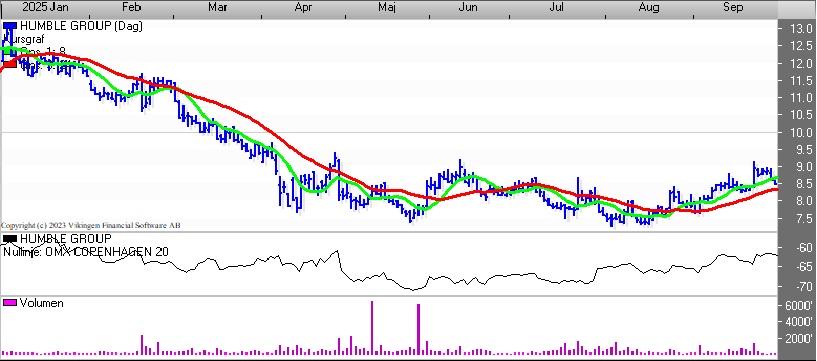This screenshot has width=817, height=361.
Task: Click the blue HUMBLE GROUP (Dag) legend icon
Action: (10, 26)
